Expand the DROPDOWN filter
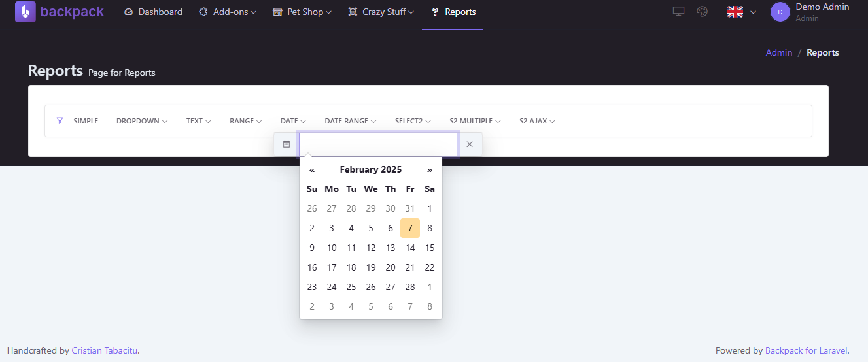This screenshot has height=362, width=868. [x=142, y=121]
